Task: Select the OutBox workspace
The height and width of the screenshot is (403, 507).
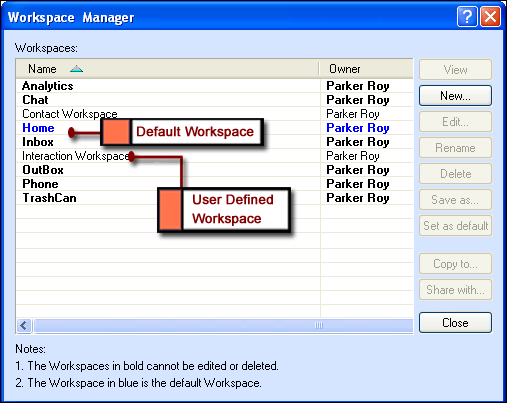Action: (x=43, y=170)
